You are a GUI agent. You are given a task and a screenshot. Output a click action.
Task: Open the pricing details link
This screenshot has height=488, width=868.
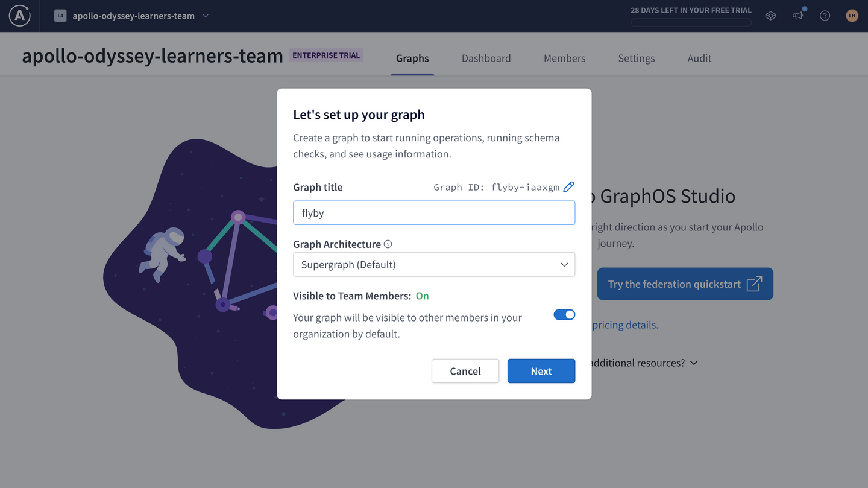[627, 325]
